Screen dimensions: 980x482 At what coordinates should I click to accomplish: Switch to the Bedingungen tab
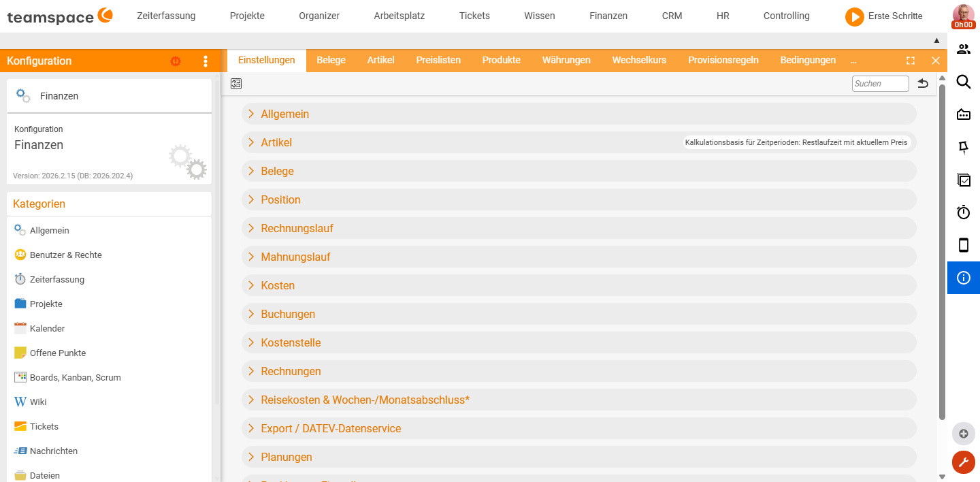(x=808, y=60)
